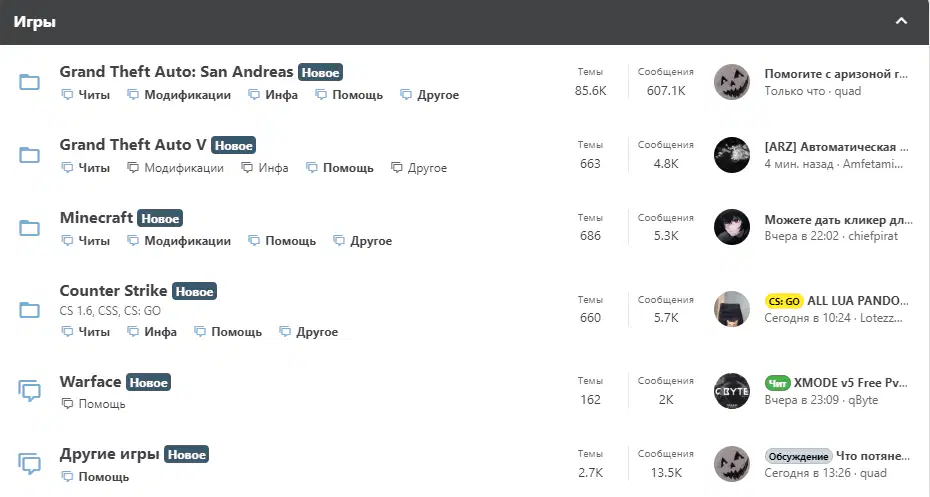This screenshot has width=930, height=497.
Task: Click pumpkin avatar in GTA San Andreas row
Action: [x=731, y=82]
